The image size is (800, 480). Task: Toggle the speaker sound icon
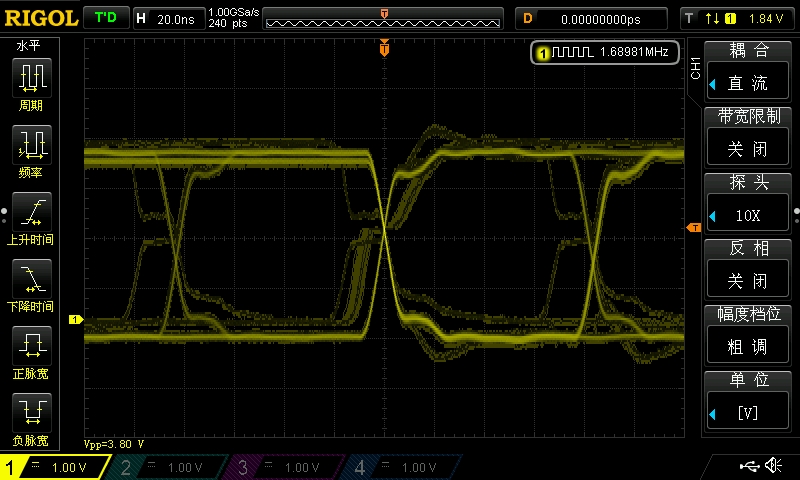(774, 465)
